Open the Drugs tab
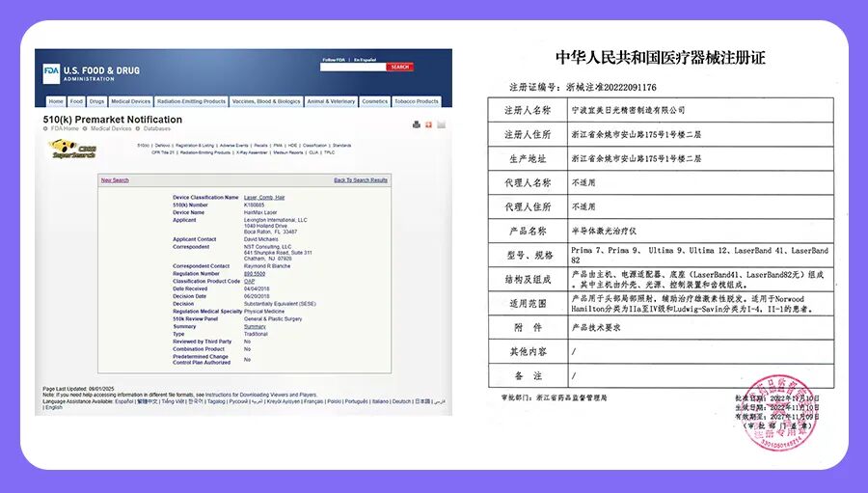 [96, 102]
